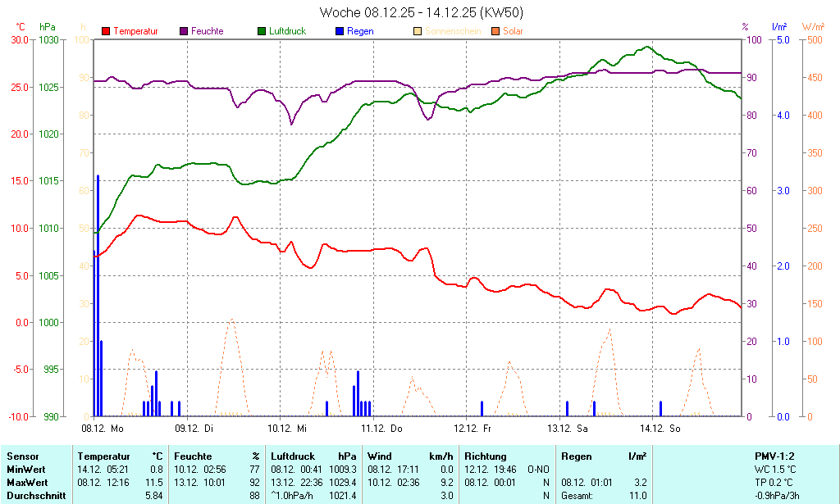Click the blue Regen legend swatch

(x=340, y=31)
